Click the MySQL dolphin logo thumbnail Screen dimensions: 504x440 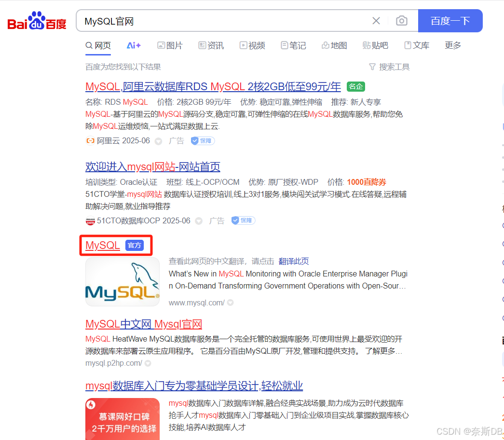[123, 282]
